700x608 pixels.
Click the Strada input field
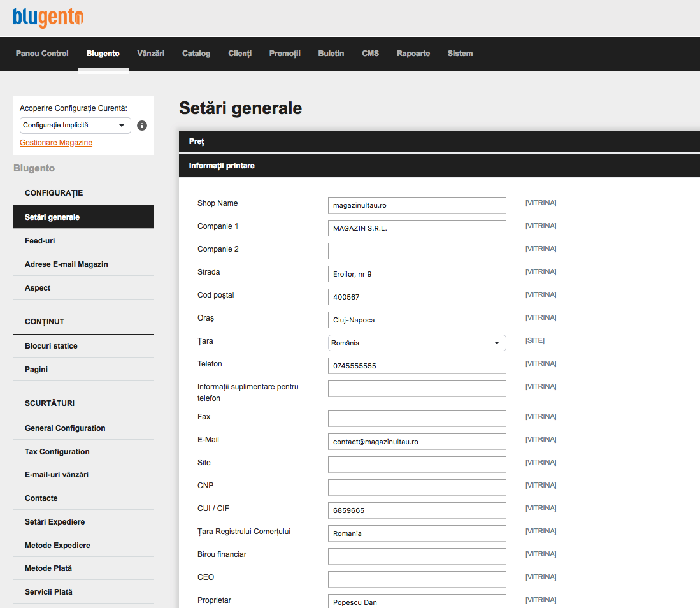[x=417, y=274]
